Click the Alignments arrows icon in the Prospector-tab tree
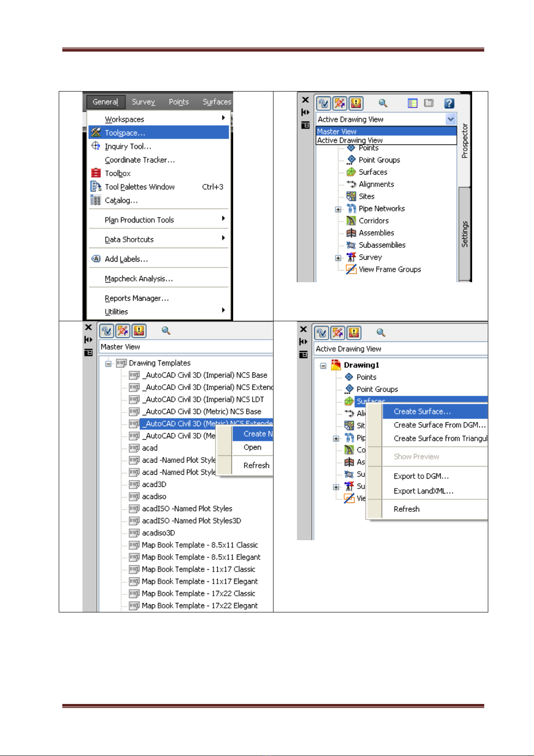Viewport: 534px width, 756px height. [x=351, y=184]
